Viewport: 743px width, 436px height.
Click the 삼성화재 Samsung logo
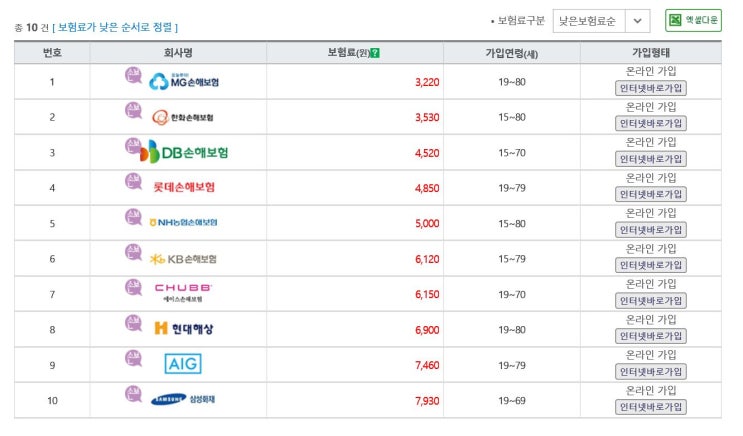point(183,400)
